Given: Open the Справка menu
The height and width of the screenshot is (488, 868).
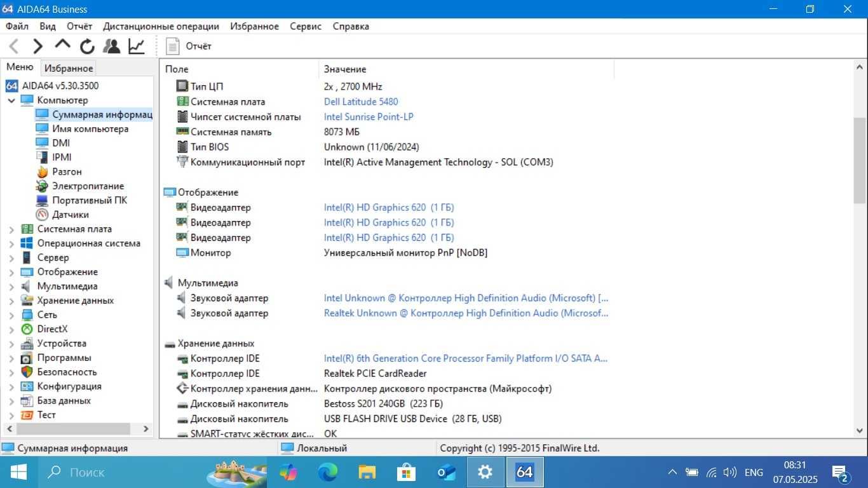Looking at the screenshot, I should point(351,26).
